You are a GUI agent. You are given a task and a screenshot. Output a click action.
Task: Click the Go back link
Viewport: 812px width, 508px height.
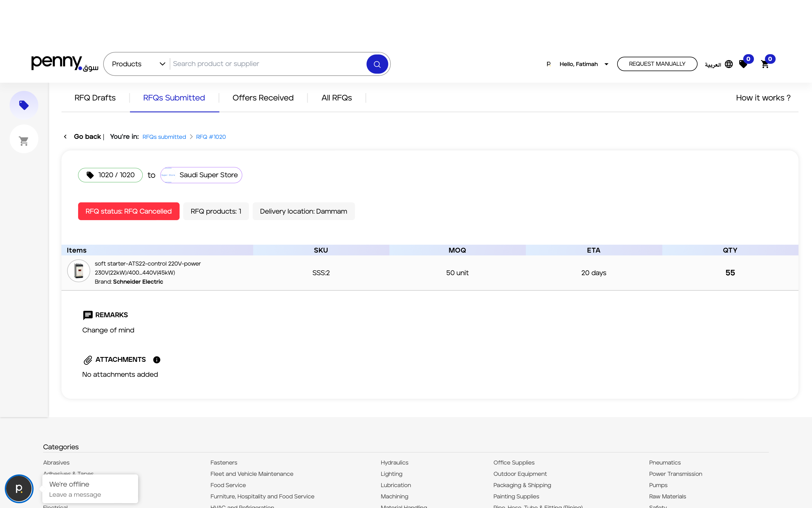click(x=87, y=136)
